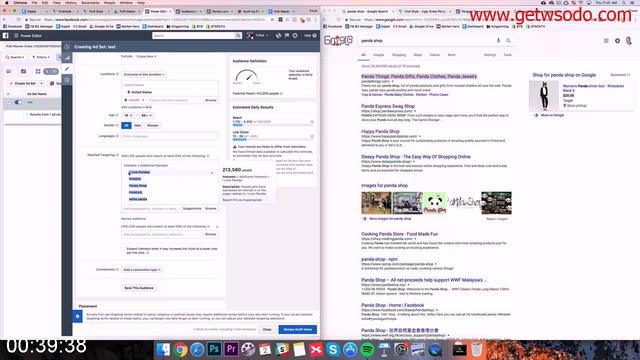Open Chrome from the Dock
The image size is (640, 360).
click(180, 349)
